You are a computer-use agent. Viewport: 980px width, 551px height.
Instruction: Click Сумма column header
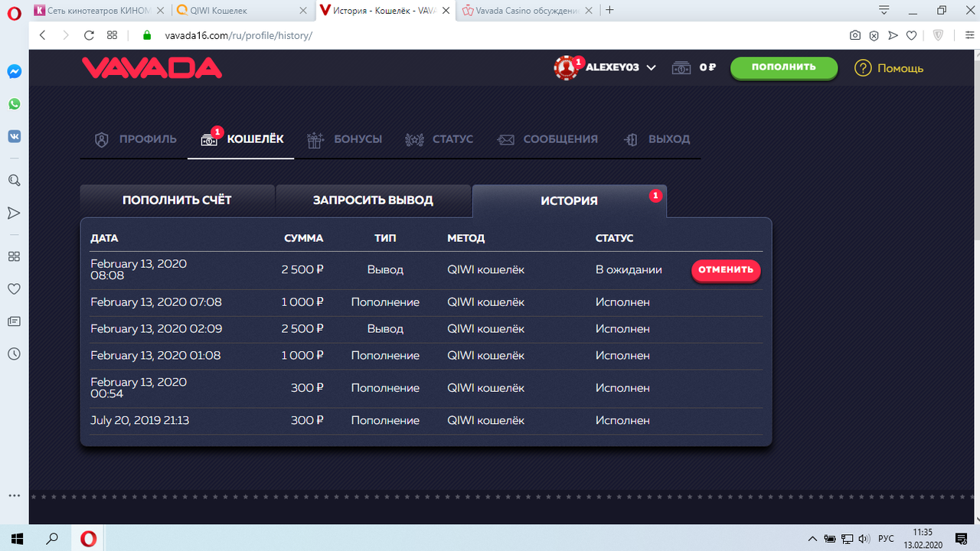pyautogui.click(x=304, y=238)
